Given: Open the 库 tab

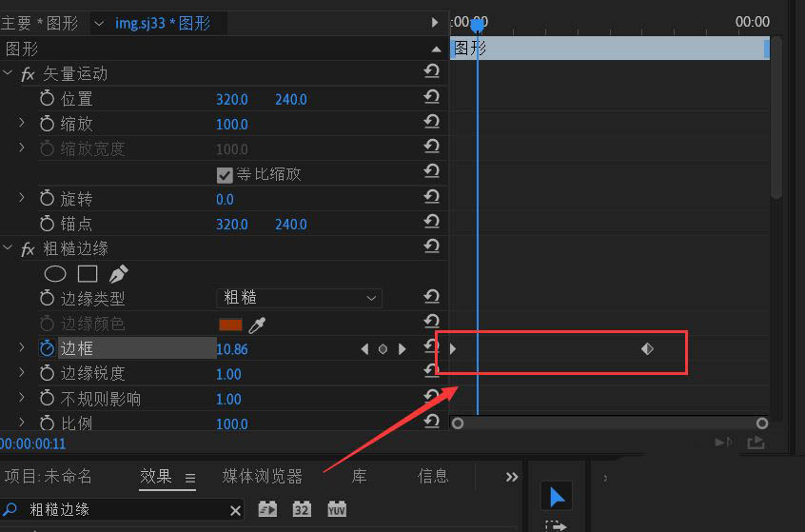Looking at the screenshot, I should 360,476.
